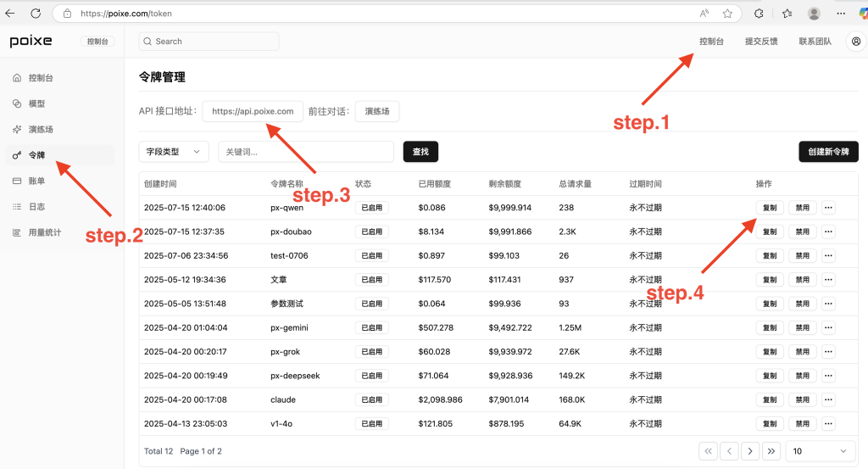Image resolution: width=868 pixels, height=469 pixels.
Task: Open 账单 in the sidebar
Action: point(37,181)
